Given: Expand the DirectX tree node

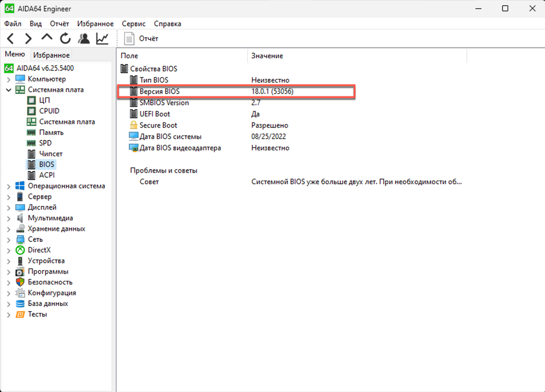Looking at the screenshot, I should pos(9,251).
